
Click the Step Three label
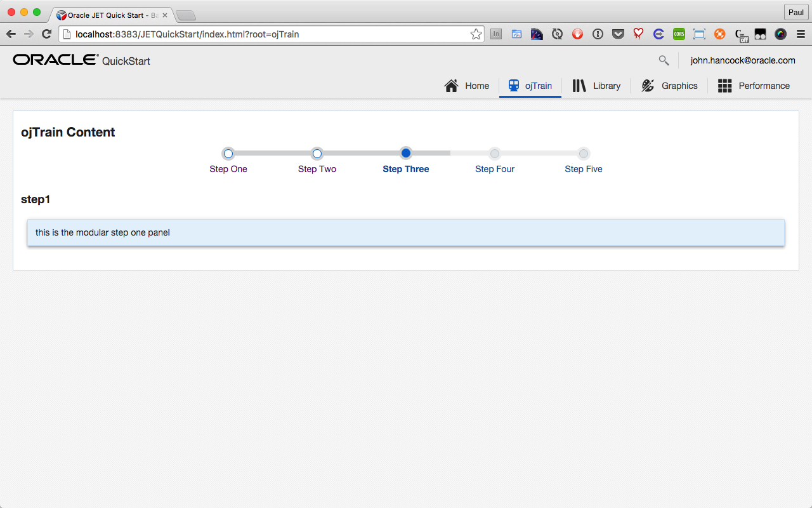pos(406,169)
